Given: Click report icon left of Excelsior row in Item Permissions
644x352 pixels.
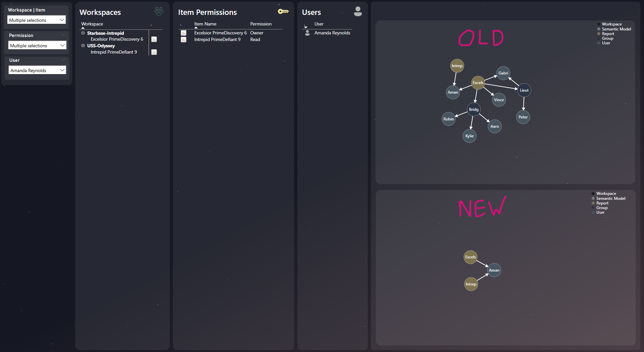Looking at the screenshot, I should (183, 33).
